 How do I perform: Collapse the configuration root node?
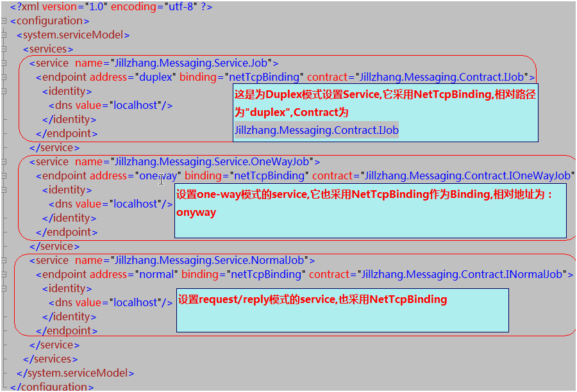click(x=4, y=21)
